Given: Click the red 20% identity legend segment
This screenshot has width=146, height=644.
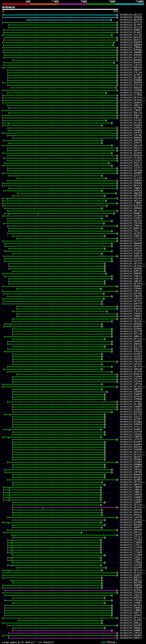Looking at the screenshot, I should click(16, 4).
